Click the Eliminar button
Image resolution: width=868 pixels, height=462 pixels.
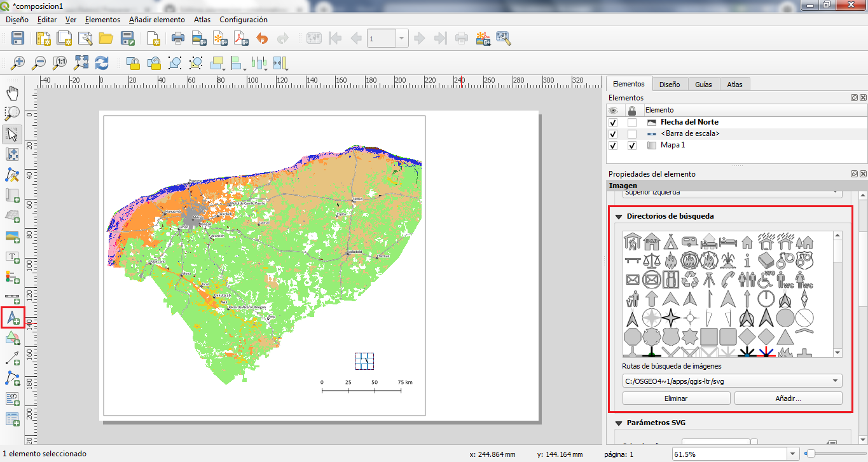676,398
